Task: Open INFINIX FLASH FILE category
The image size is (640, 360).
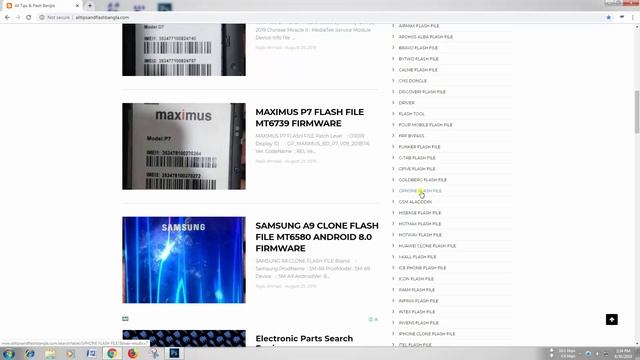Action: pos(418,301)
